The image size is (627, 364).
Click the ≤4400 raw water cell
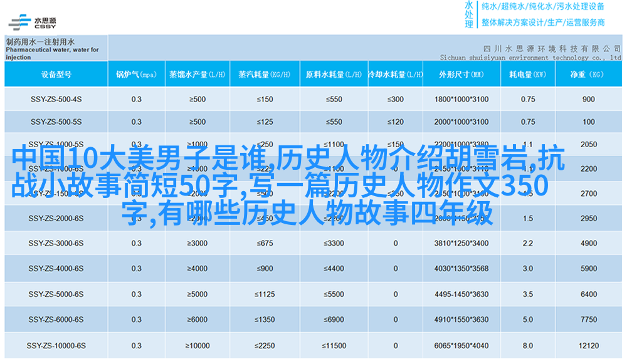click(x=334, y=269)
